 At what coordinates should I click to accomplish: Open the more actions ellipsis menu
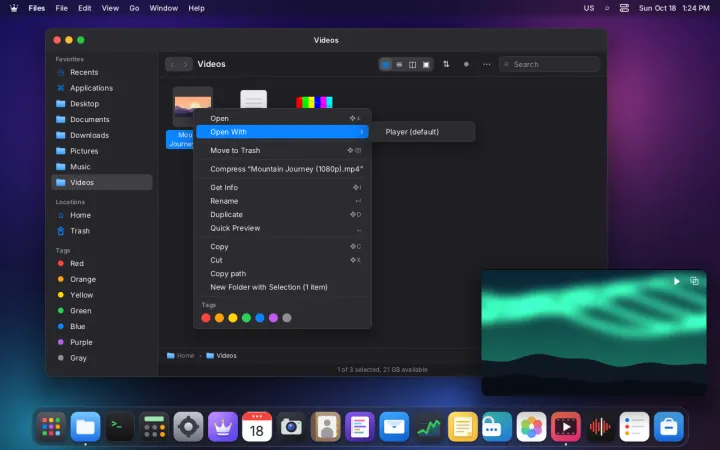[x=486, y=64]
